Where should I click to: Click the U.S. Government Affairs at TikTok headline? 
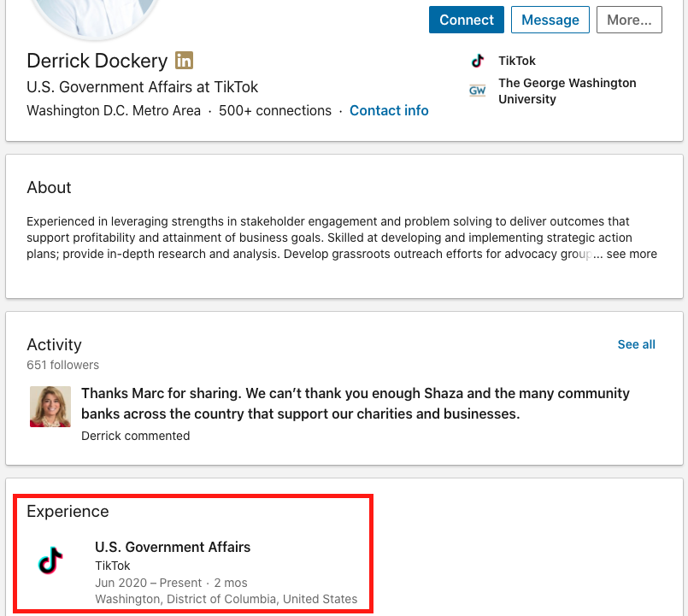tap(142, 87)
